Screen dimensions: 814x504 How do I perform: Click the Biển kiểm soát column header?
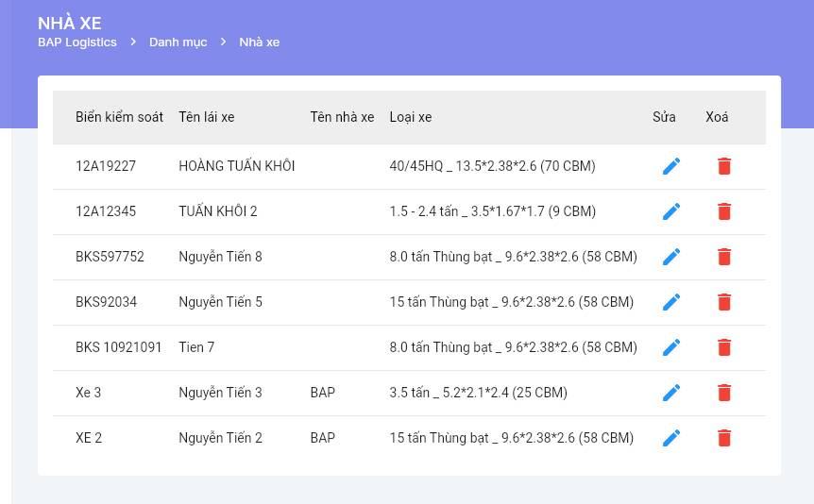tap(119, 117)
